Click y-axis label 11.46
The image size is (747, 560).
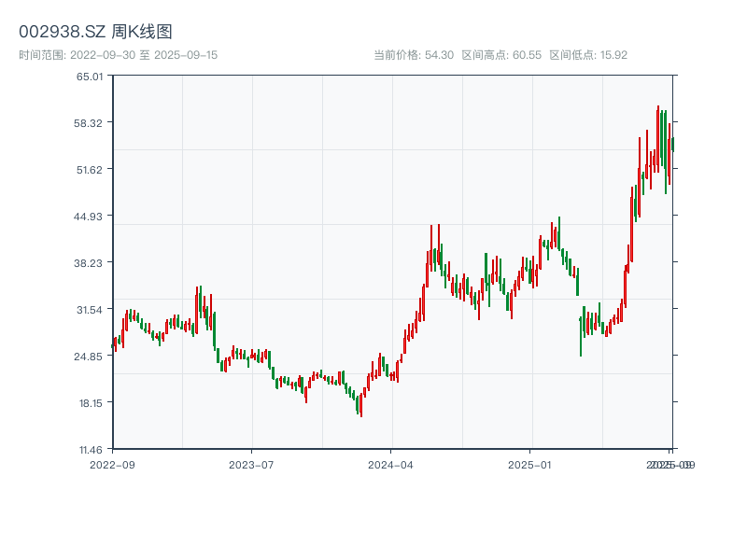[x=91, y=450]
